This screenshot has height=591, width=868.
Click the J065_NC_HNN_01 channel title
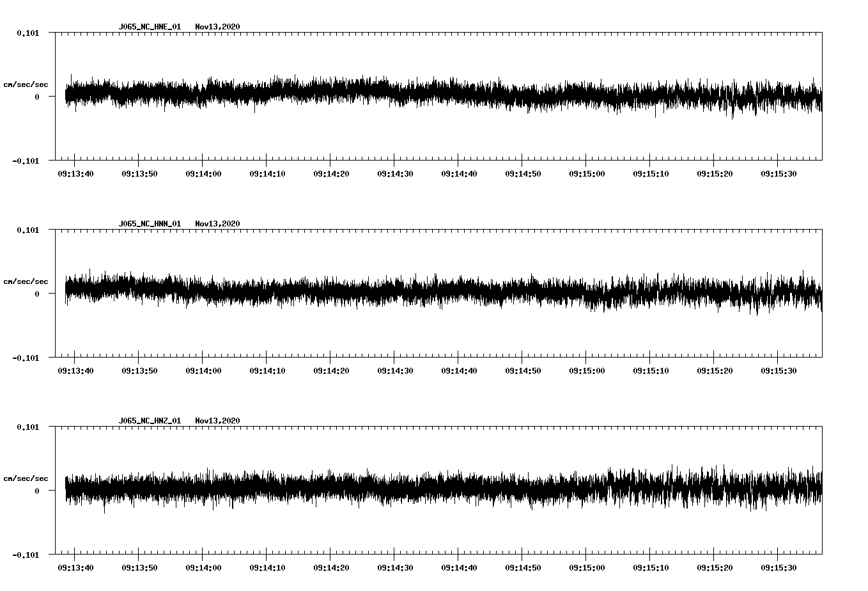[148, 224]
